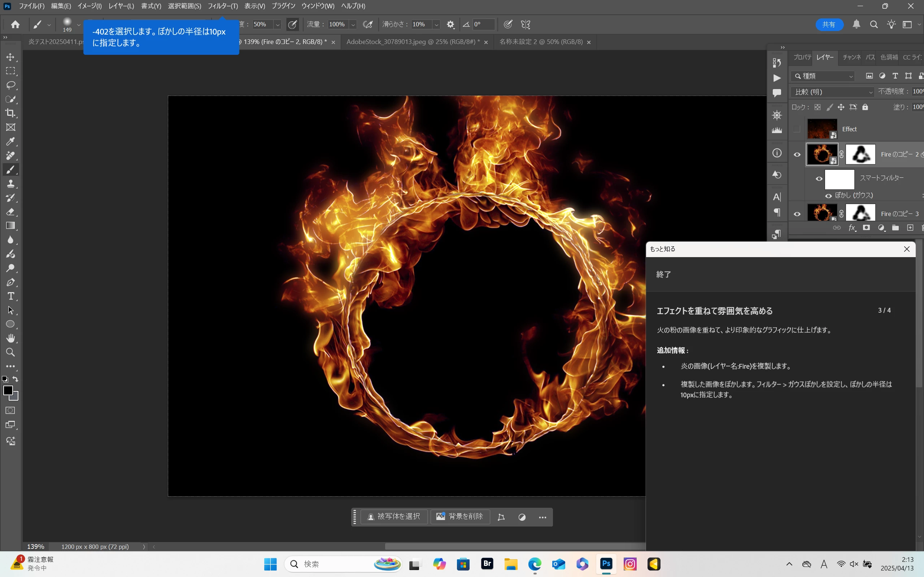Switch to the AdobeStock_30789013.jpeg document tab
The height and width of the screenshot is (577, 924).
[413, 42]
